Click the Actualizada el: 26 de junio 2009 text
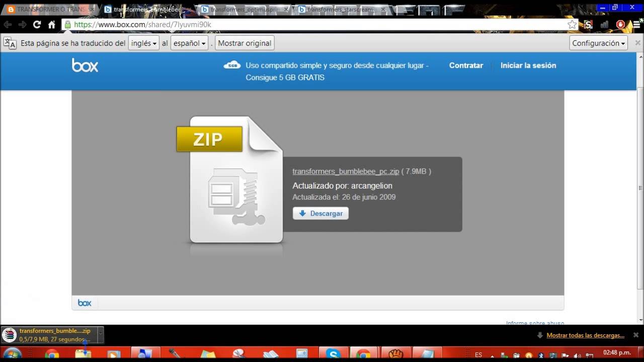 344,197
